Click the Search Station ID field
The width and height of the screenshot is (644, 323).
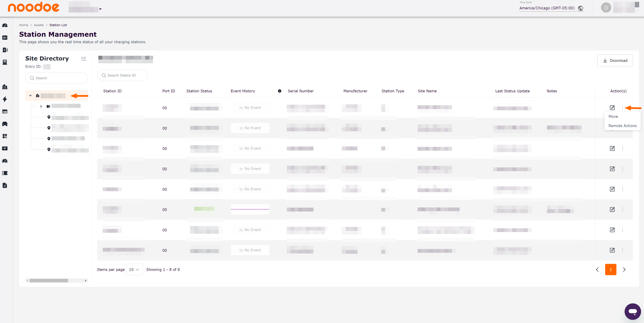point(123,75)
